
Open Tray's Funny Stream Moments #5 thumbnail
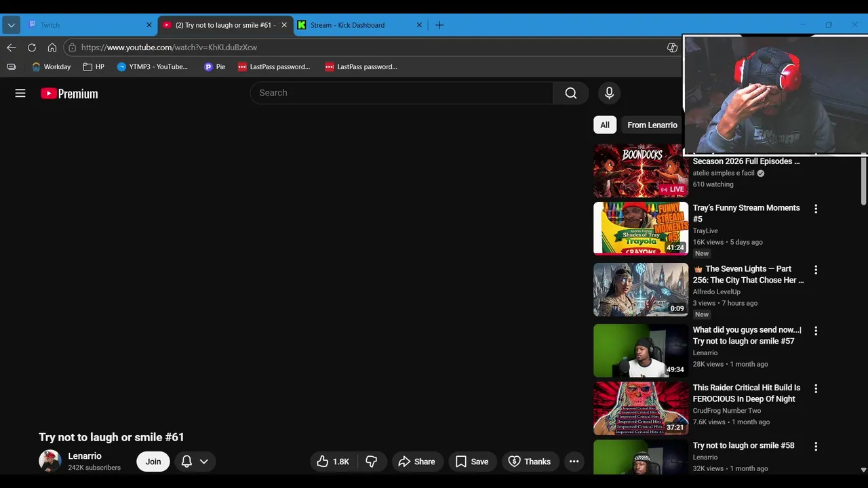click(x=641, y=228)
